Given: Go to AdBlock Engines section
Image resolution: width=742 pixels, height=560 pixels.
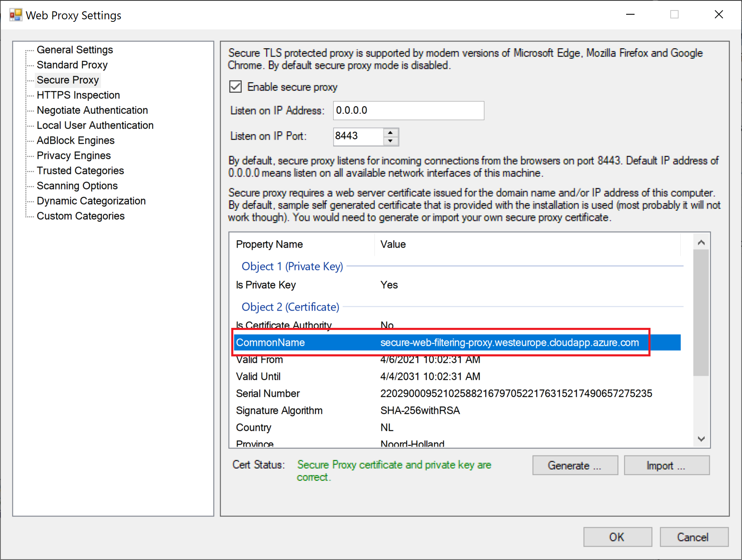Looking at the screenshot, I should (x=76, y=140).
